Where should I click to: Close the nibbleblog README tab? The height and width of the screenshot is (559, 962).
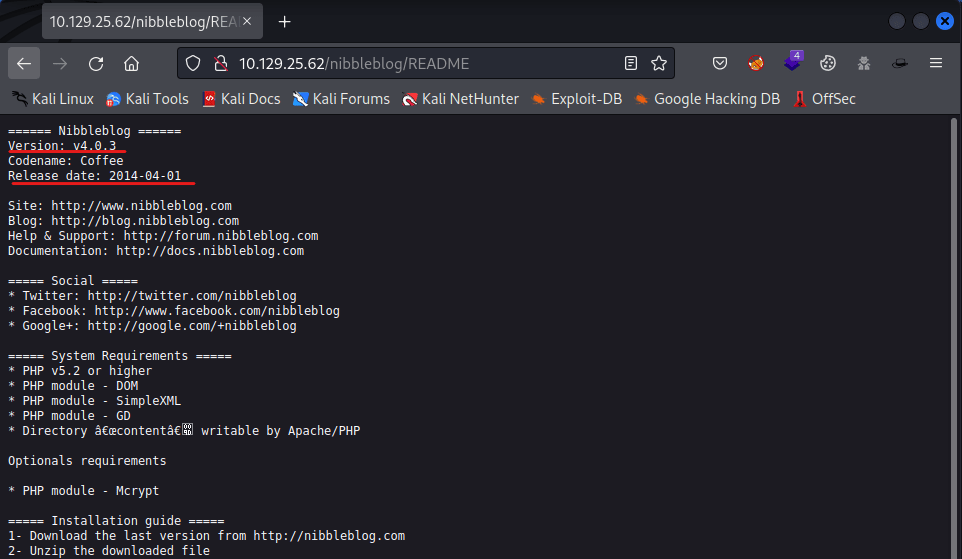pos(247,21)
